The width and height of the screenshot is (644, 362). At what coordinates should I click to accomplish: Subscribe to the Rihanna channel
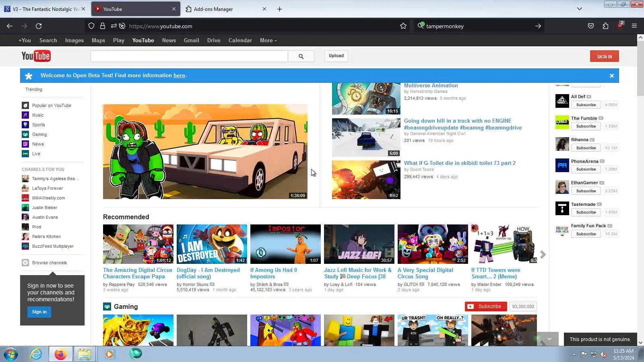point(586,148)
